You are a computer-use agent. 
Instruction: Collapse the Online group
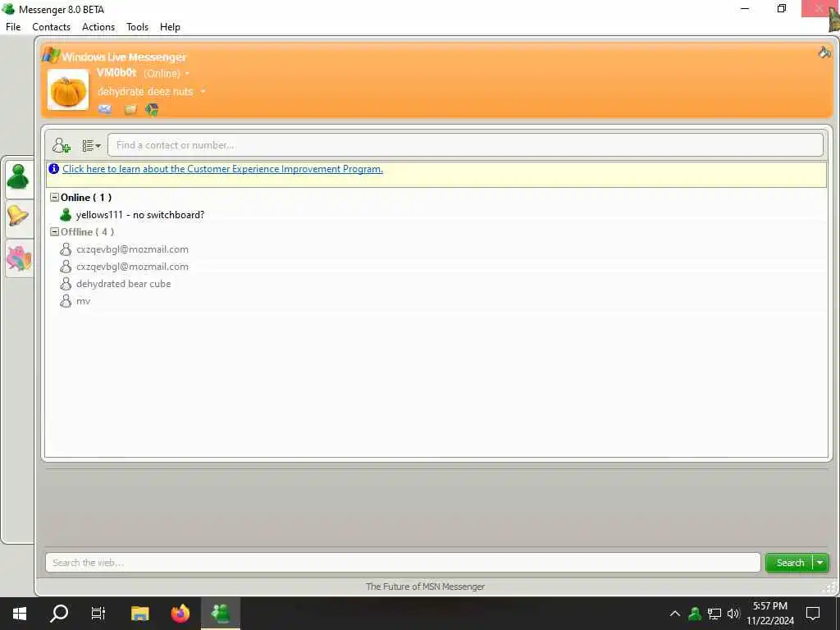point(54,197)
